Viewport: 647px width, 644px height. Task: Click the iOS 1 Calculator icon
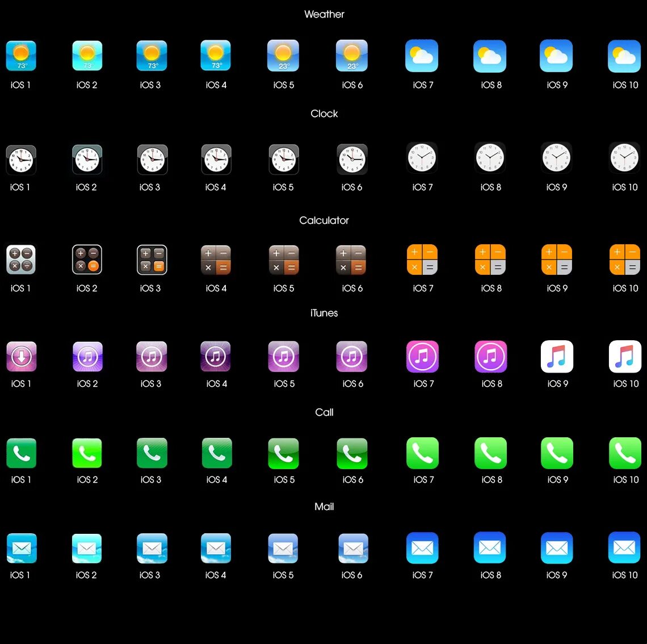21,260
